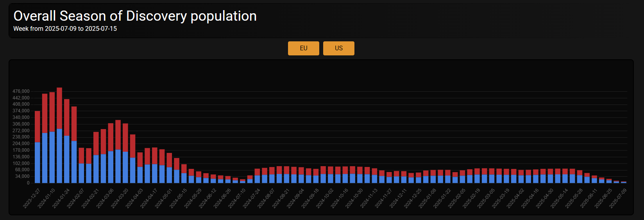
Task: Click the 102,000 y-axis label
Action: [21, 163]
